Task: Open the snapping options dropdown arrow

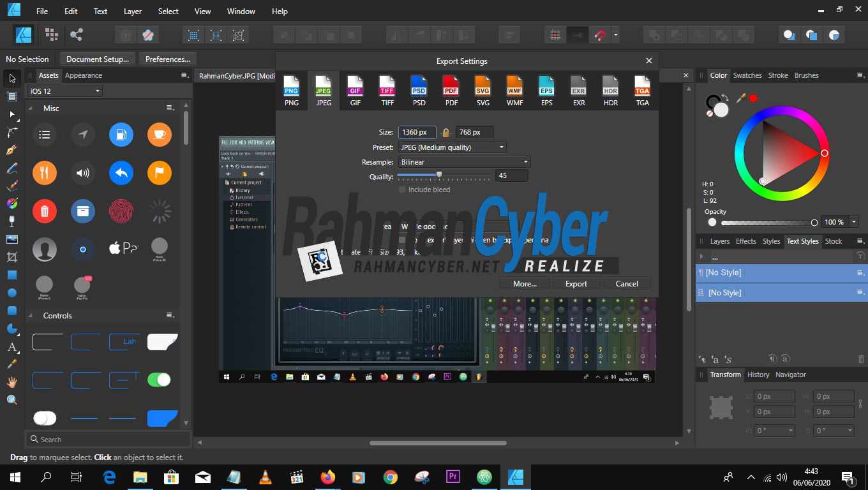Action: (616, 35)
